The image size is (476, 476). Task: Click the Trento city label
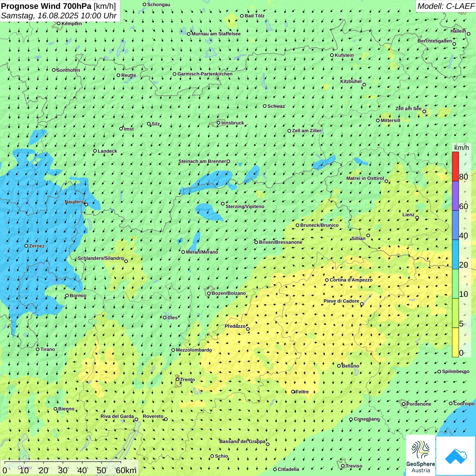click(188, 379)
